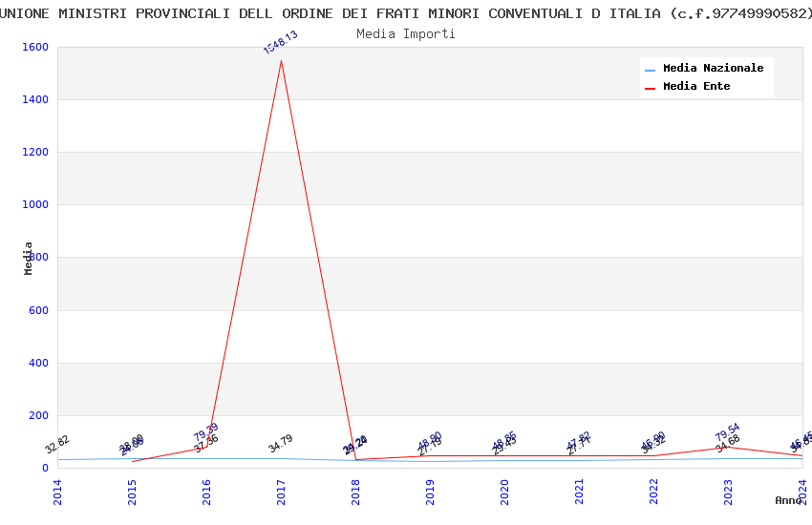Click the 2018 year label on x-axis
The height and width of the screenshot is (525, 812).
tap(355, 492)
